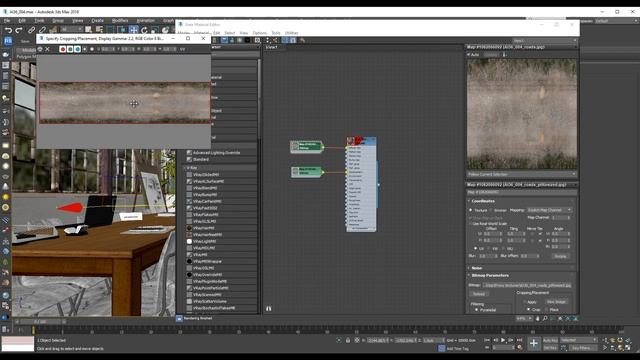Screen dimensions: 640x360
Task: Toggle the selection lock icon in status bar
Action: [x=348, y=340]
